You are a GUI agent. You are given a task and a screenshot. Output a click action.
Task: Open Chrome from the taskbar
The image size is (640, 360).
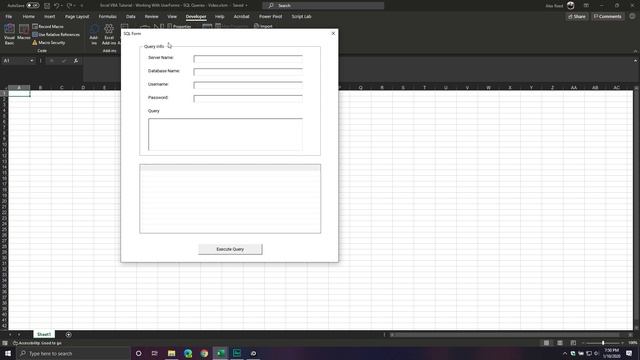(x=204, y=353)
